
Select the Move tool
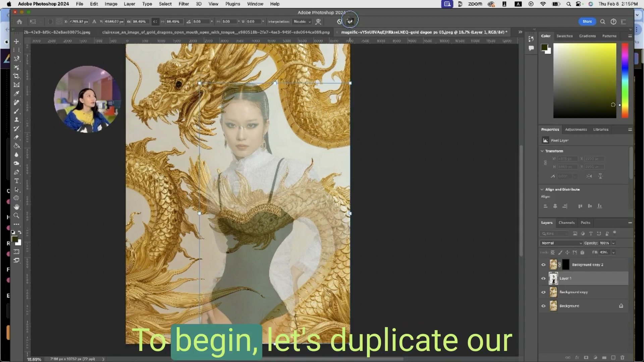pyautogui.click(x=16, y=41)
